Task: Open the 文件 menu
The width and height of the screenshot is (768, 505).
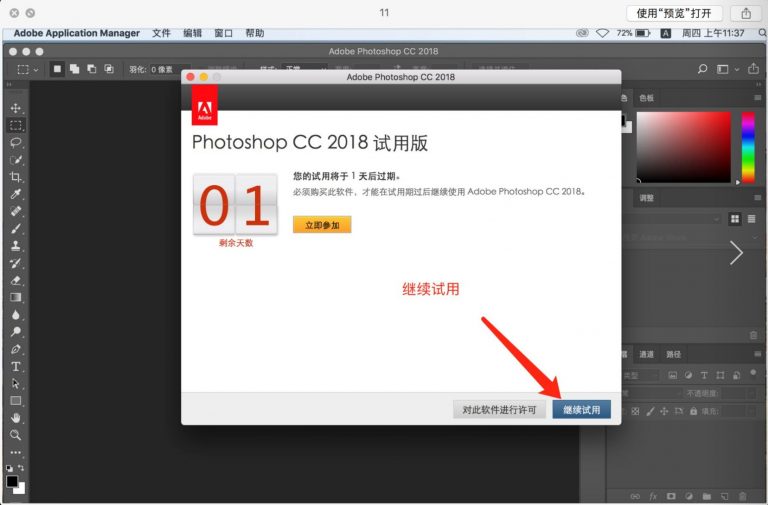Action: [x=161, y=33]
